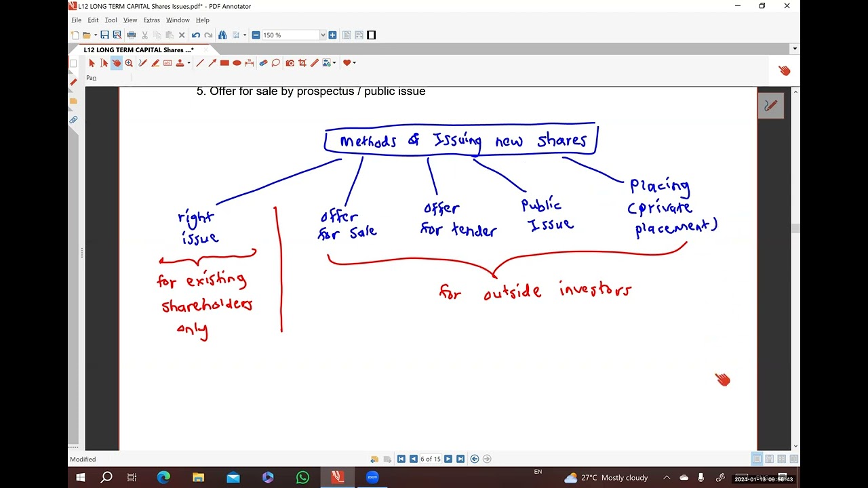This screenshot has width=868, height=488.
Task: Open the weather widget 27°C Mostly cloudy
Action: 606,478
